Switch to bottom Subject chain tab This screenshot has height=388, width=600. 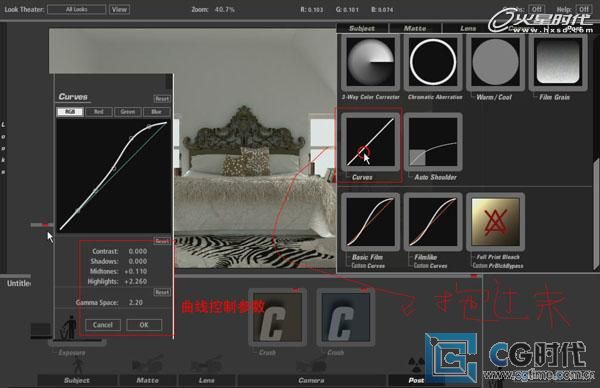(77, 380)
